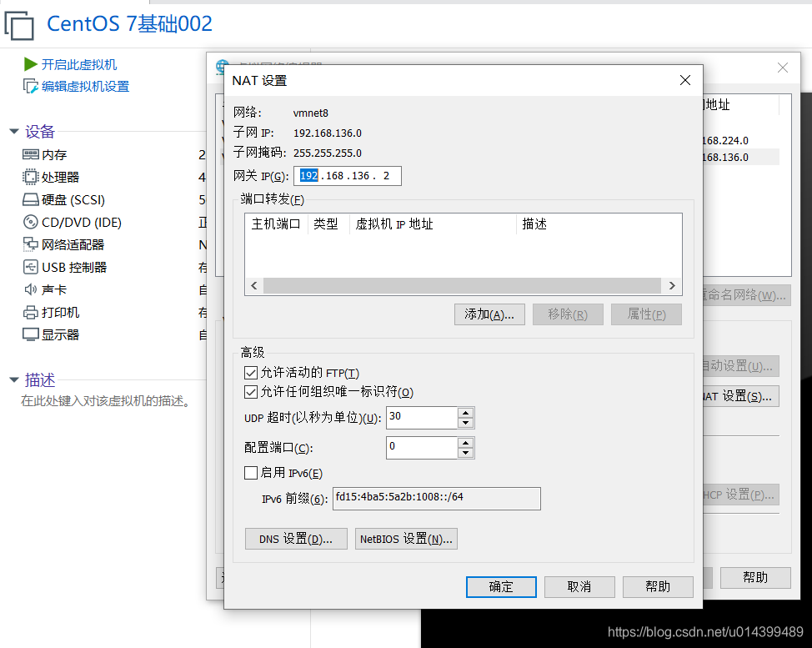Select the processor device icon
Viewport: 812px width, 648px height.
[x=31, y=177]
